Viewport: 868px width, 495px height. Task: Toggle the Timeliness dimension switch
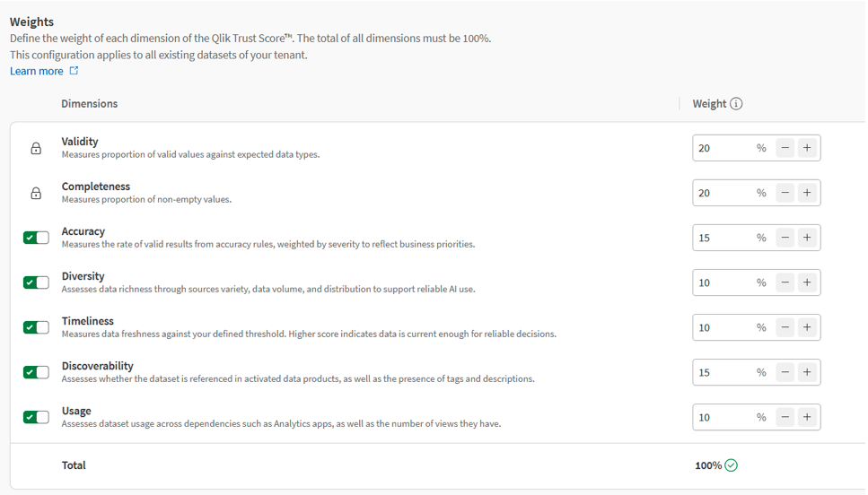[x=36, y=327]
